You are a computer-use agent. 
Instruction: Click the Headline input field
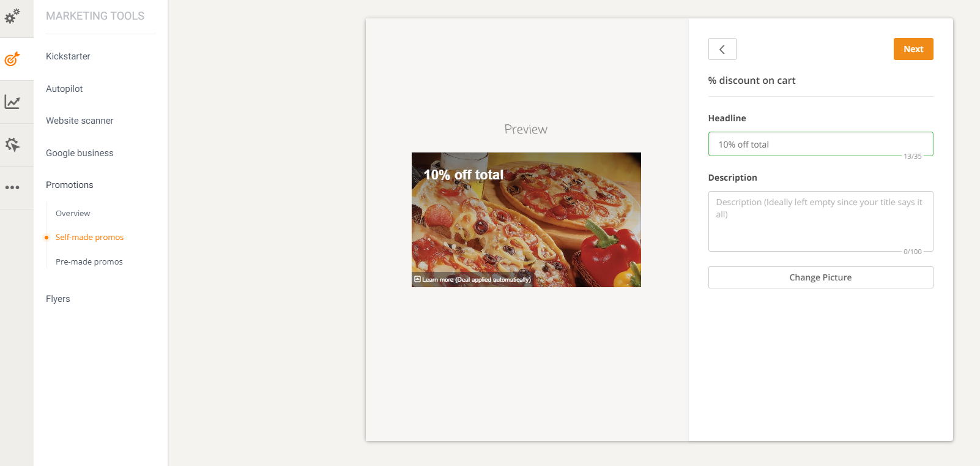[820, 145]
